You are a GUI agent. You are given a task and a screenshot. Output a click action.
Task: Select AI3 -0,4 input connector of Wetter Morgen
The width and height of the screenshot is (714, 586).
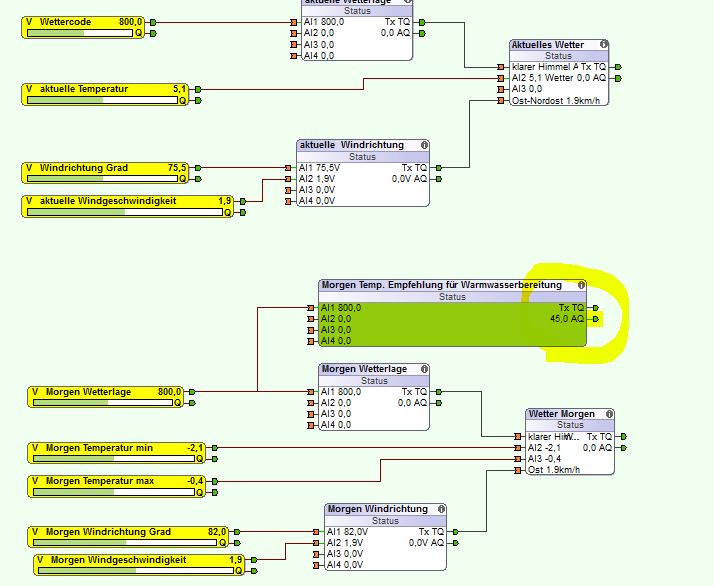coord(518,459)
